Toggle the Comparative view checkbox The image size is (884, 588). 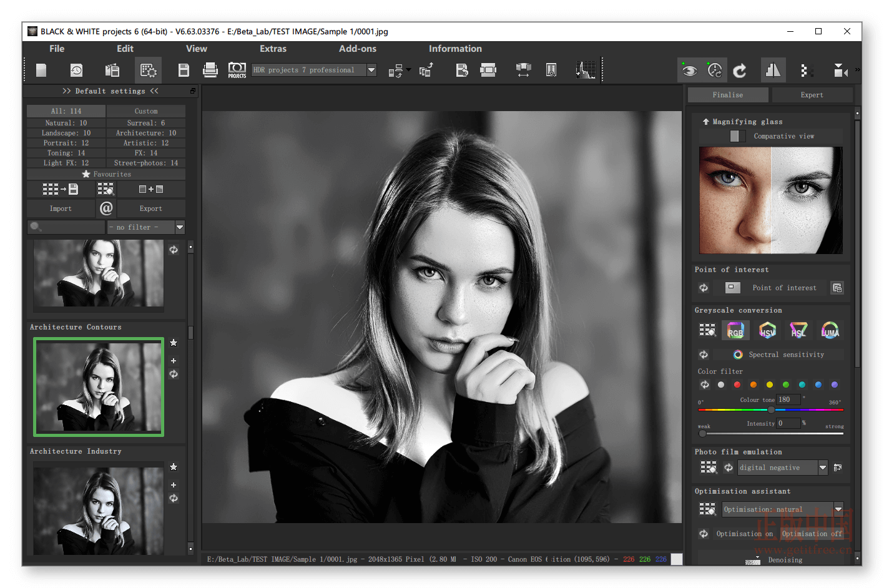[x=737, y=136]
